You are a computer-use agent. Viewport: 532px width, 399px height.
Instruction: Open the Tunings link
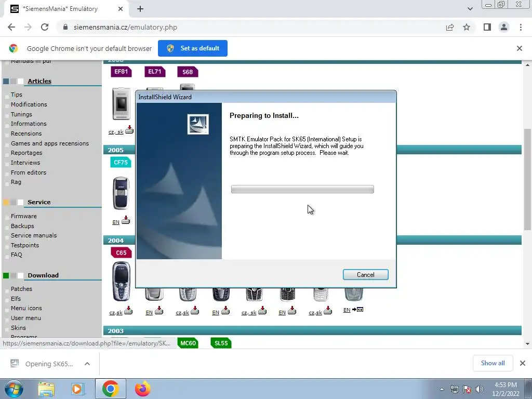(x=21, y=114)
